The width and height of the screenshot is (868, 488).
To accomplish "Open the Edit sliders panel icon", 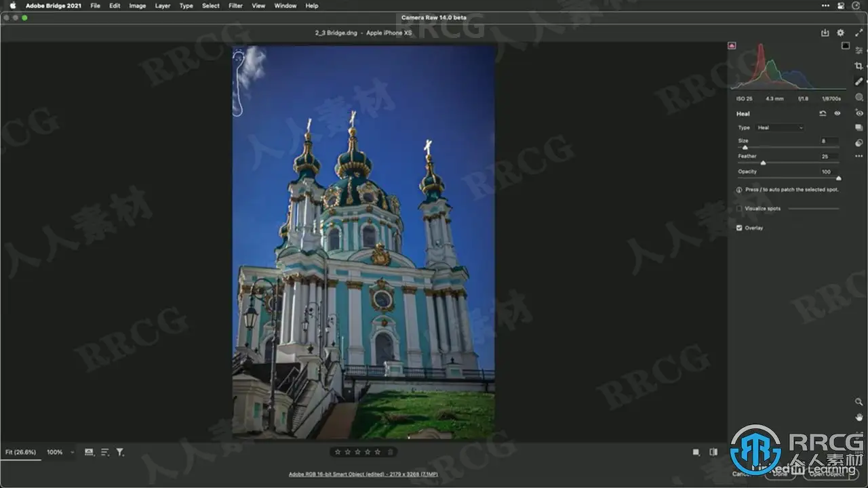I will (x=859, y=51).
